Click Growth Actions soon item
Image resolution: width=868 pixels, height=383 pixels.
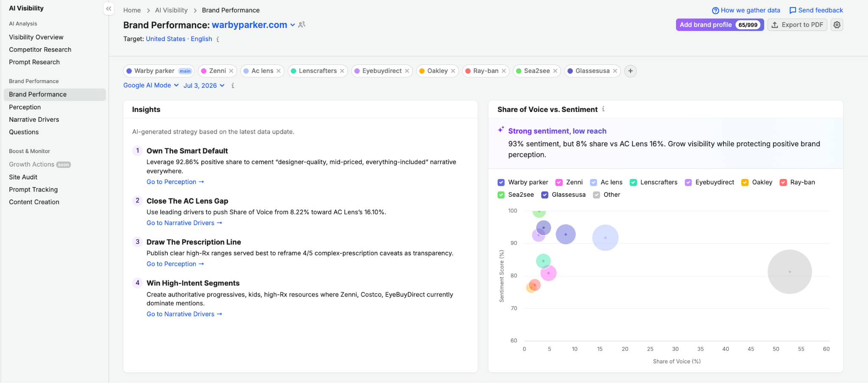tap(40, 165)
